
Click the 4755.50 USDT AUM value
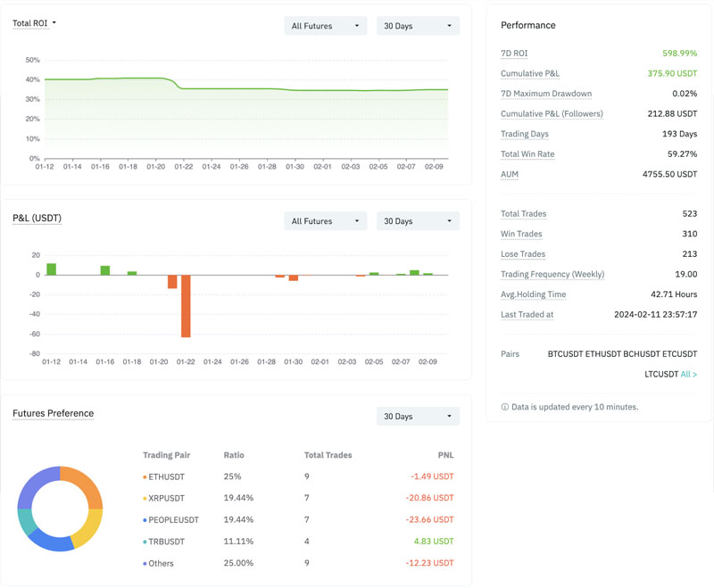coord(669,174)
